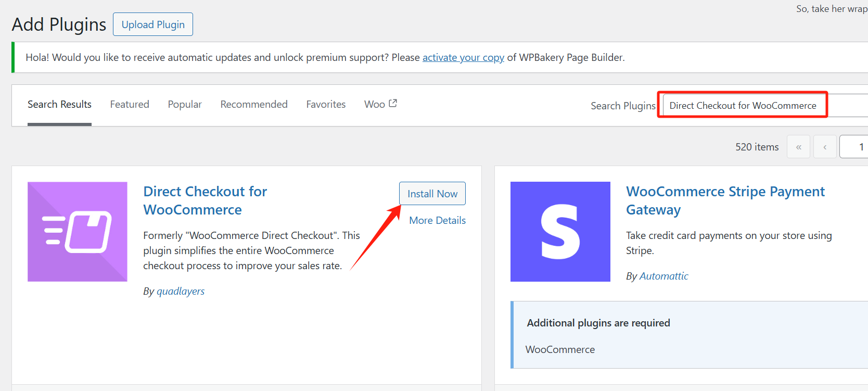
Task: Go to first page of results
Action: click(799, 147)
